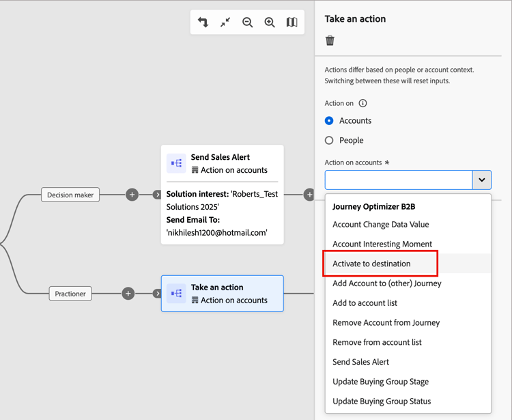The image size is (512, 420).
Task: Add a node after Practioner path
Action: [128, 294]
